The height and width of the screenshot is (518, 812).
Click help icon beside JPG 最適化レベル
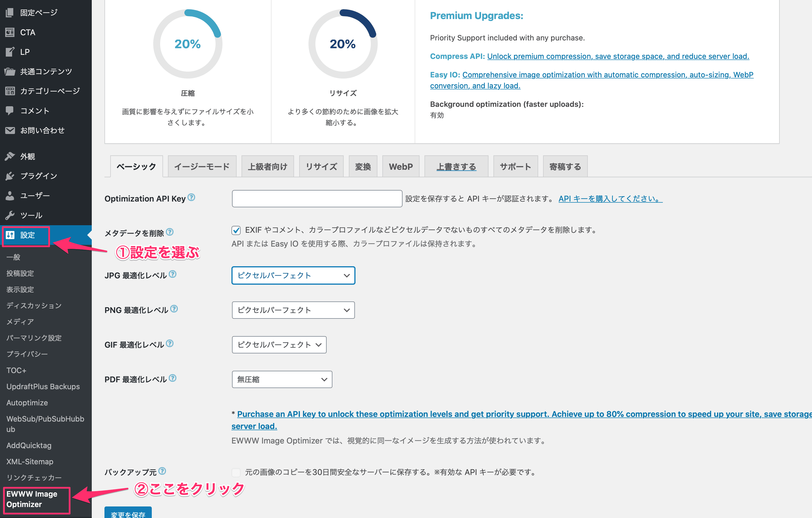point(173,274)
